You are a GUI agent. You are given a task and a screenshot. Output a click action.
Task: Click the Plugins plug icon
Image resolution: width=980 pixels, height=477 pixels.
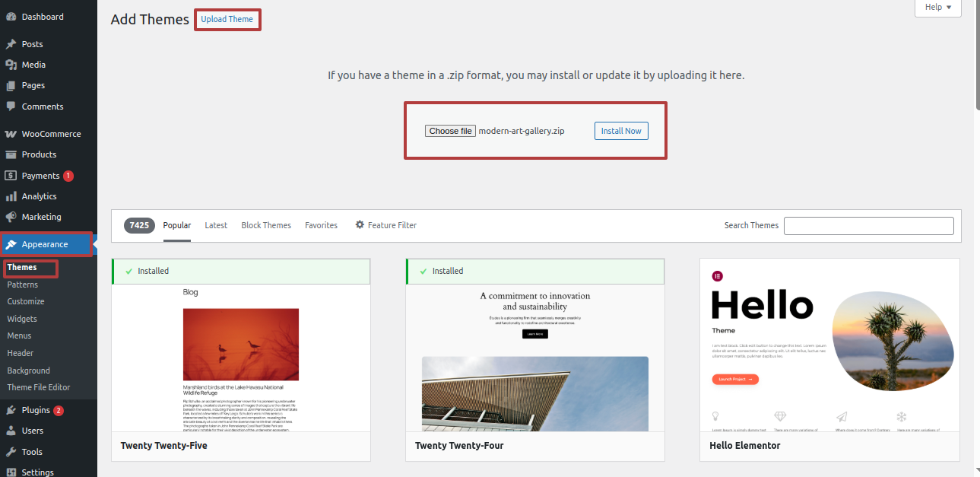[11, 410]
